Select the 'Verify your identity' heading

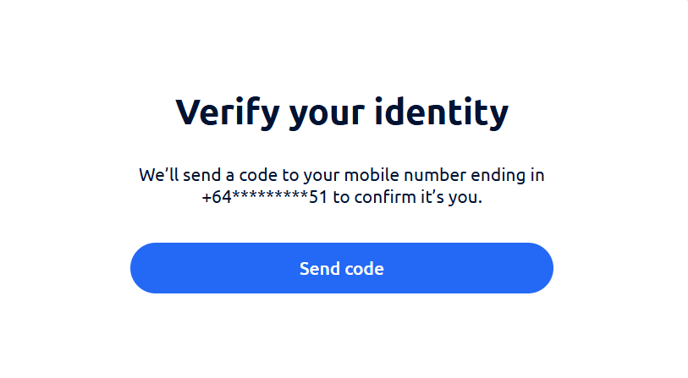coord(342,113)
